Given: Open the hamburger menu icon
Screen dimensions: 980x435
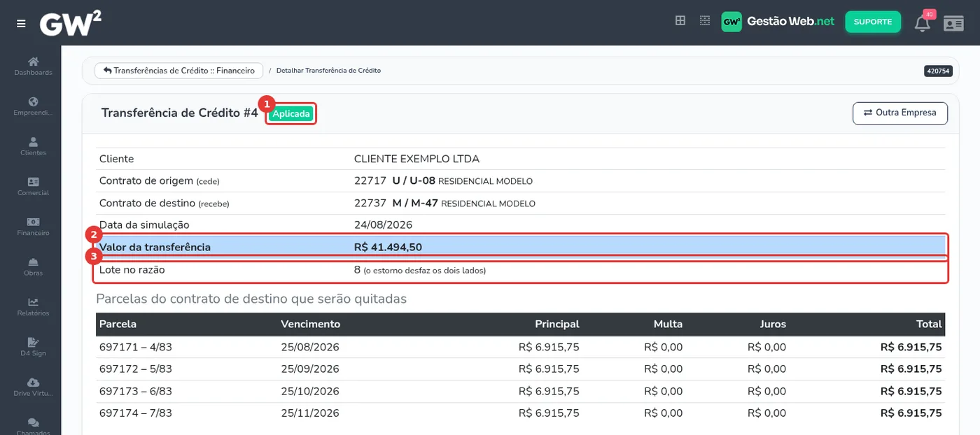Looking at the screenshot, I should 21,23.
